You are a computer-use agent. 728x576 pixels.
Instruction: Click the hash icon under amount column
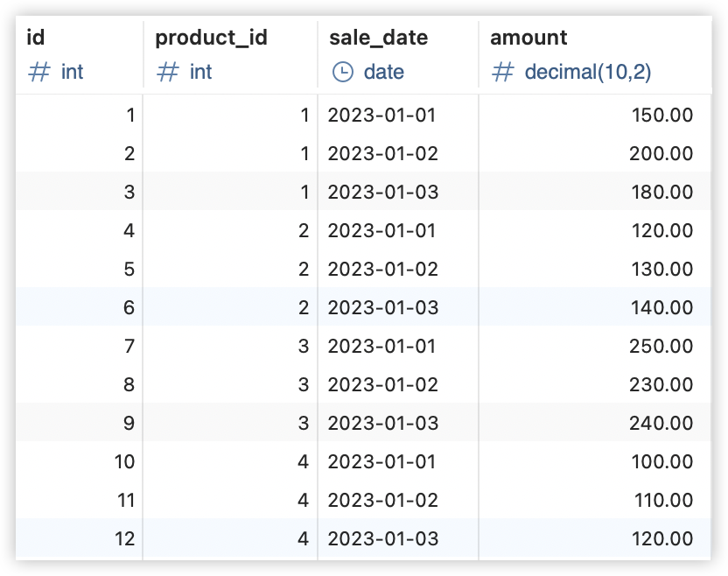pyautogui.click(x=503, y=72)
